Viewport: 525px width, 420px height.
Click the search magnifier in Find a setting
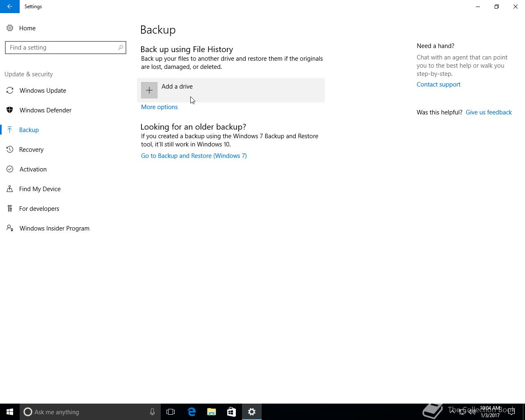(121, 48)
